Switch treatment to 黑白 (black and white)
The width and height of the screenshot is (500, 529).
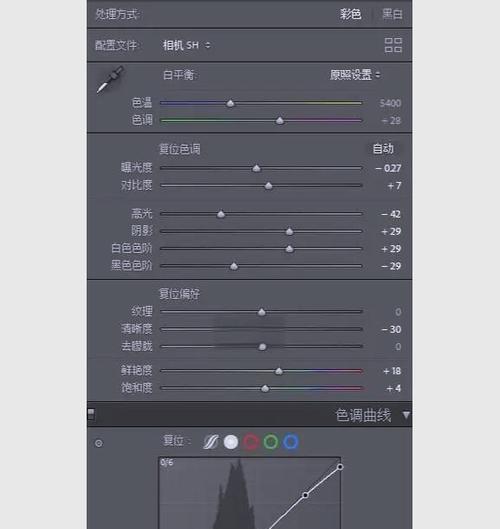(x=392, y=14)
